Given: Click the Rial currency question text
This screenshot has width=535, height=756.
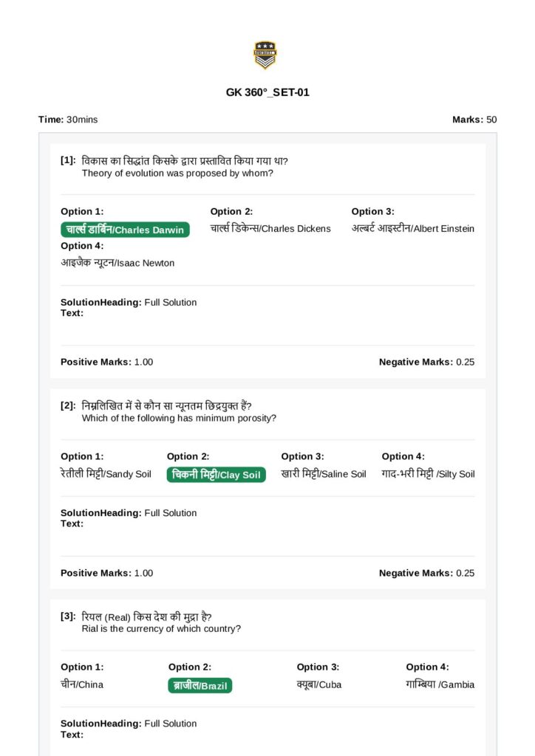Looking at the screenshot, I should click(x=161, y=629).
